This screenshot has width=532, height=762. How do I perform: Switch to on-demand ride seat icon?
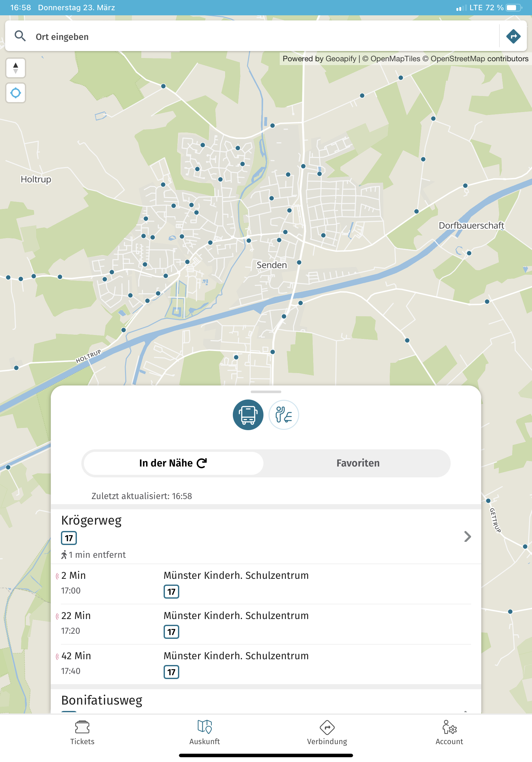284,415
